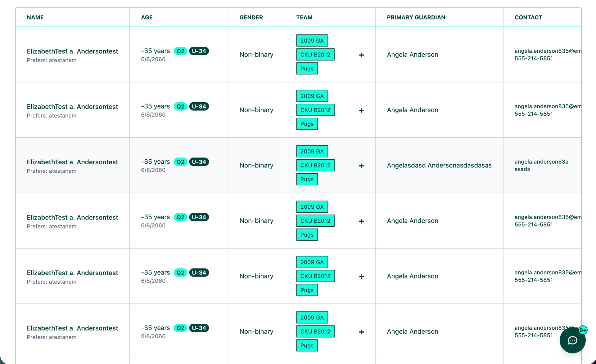Click the U-34 badge in the fourth row
This screenshot has height=364, width=596.
click(x=199, y=217)
